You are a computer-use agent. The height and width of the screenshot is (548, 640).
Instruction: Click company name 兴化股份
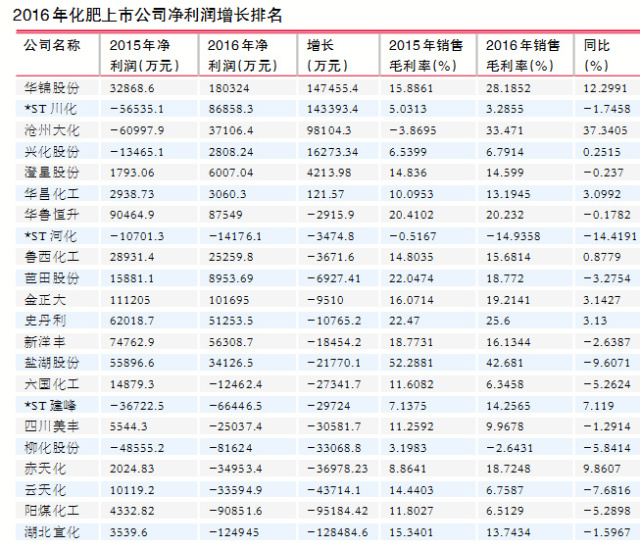tap(52, 152)
